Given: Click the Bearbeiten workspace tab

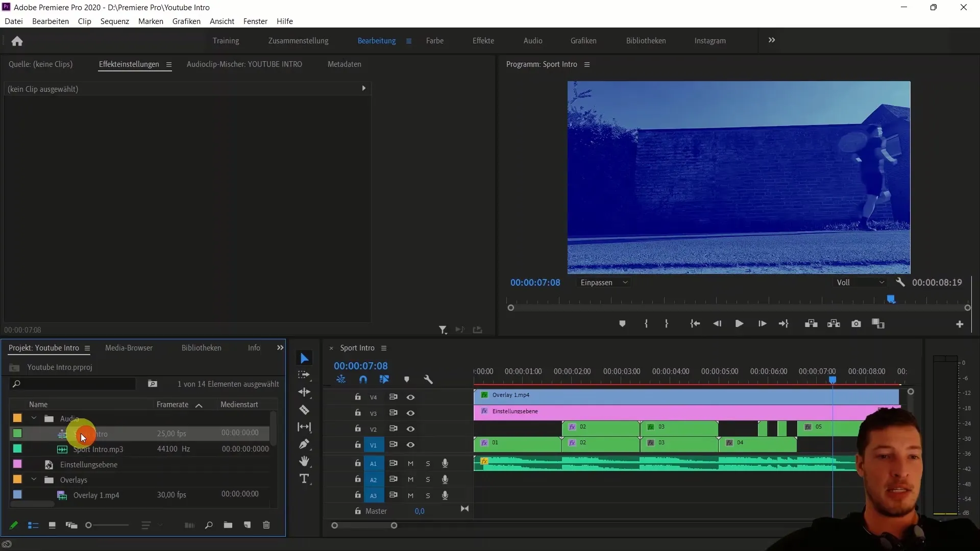Looking at the screenshot, I should tap(376, 40).
